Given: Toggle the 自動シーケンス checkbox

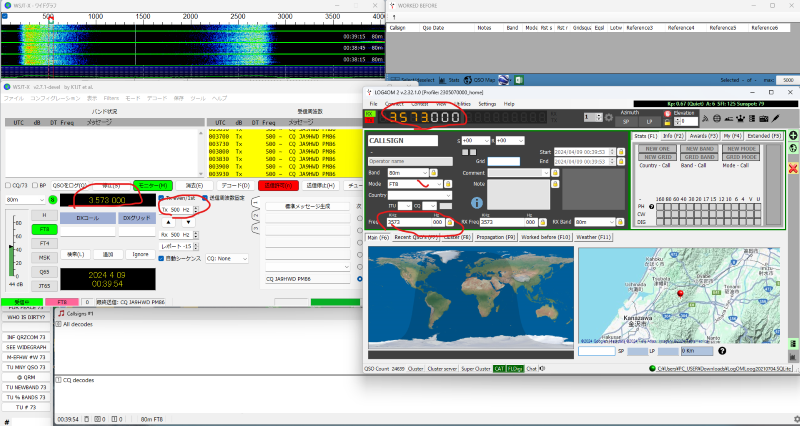Looking at the screenshot, I should tap(161, 259).
